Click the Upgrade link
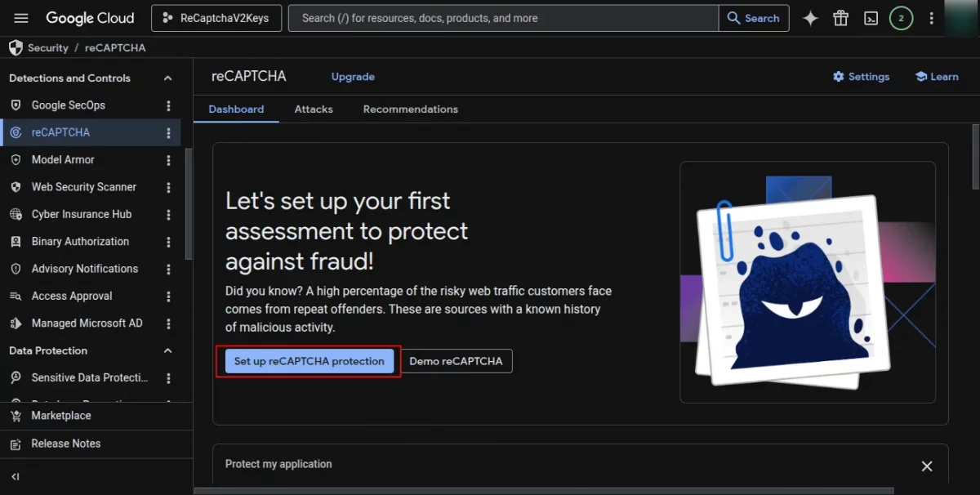This screenshot has width=980, height=495. tap(353, 77)
